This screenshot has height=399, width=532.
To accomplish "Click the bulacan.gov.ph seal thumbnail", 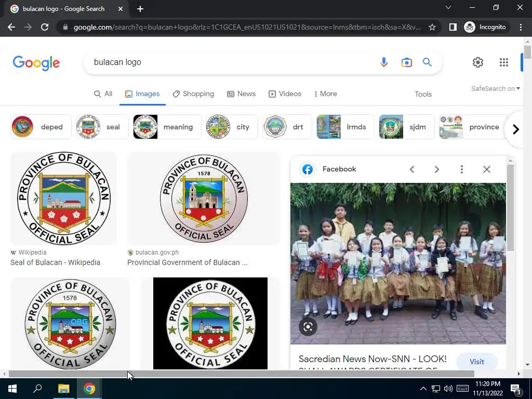I will click(204, 198).
